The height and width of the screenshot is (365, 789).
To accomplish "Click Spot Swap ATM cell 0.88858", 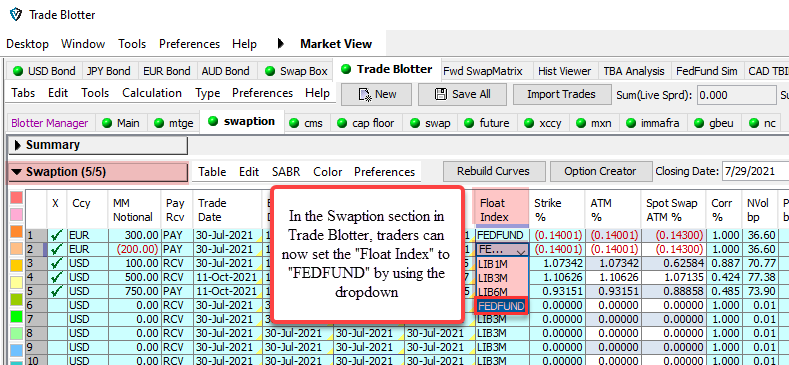I will (673, 291).
